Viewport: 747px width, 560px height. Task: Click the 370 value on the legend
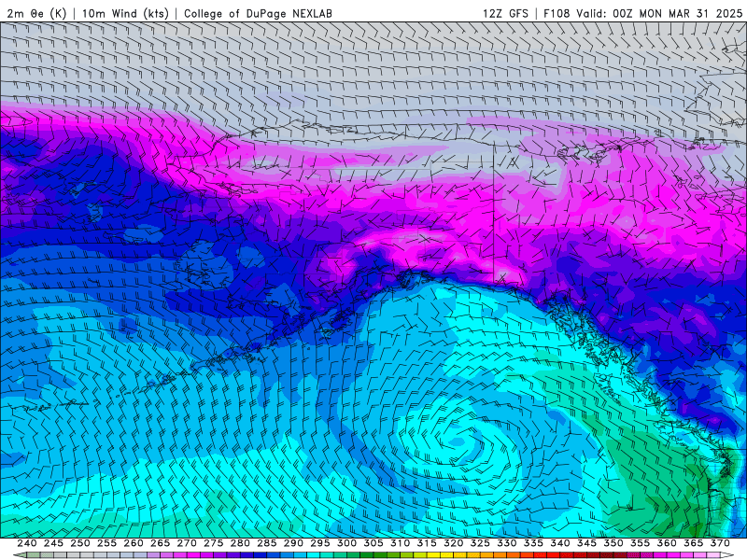[720, 543]
